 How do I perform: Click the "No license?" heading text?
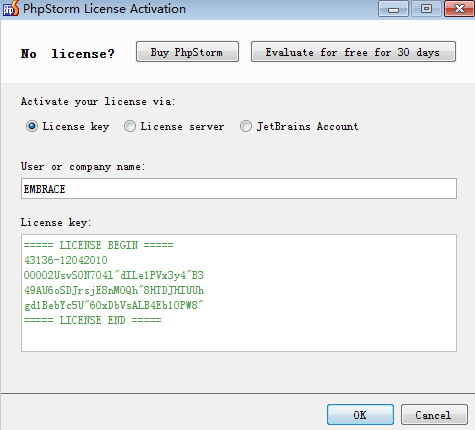pos(68,54)
